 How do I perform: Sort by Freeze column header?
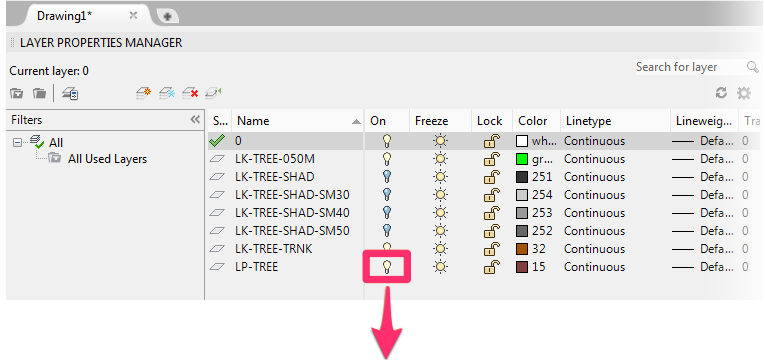tap(440, 121)
